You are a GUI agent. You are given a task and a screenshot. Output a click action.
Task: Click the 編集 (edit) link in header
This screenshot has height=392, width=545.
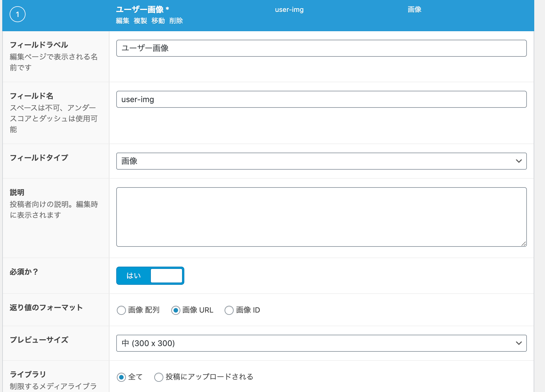point(122,21)
